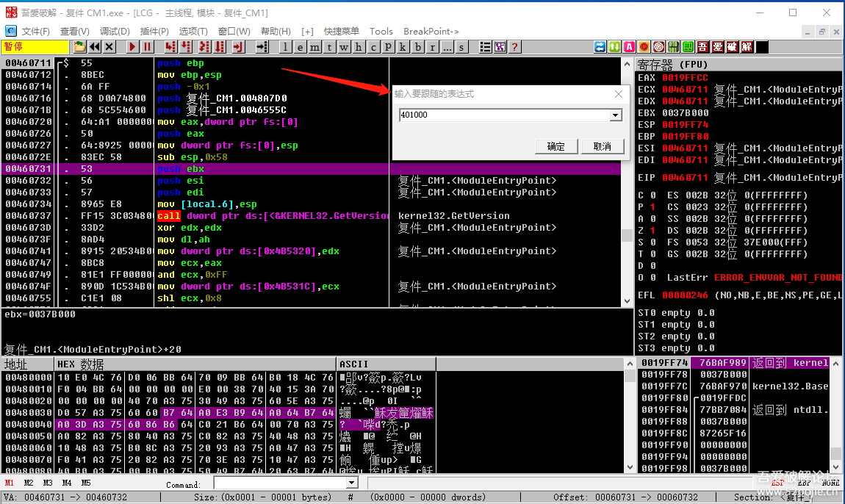Open the memory map 'm' window button
This screenshot has height=504, width=845.
[x=315, y=47]
